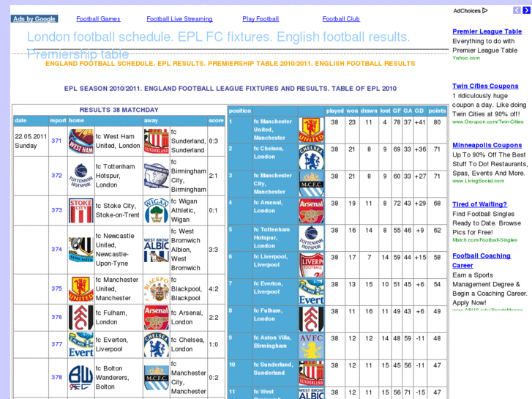Open match report 376
The width and height of the screenshot is (532, 399).
[56, 317]
